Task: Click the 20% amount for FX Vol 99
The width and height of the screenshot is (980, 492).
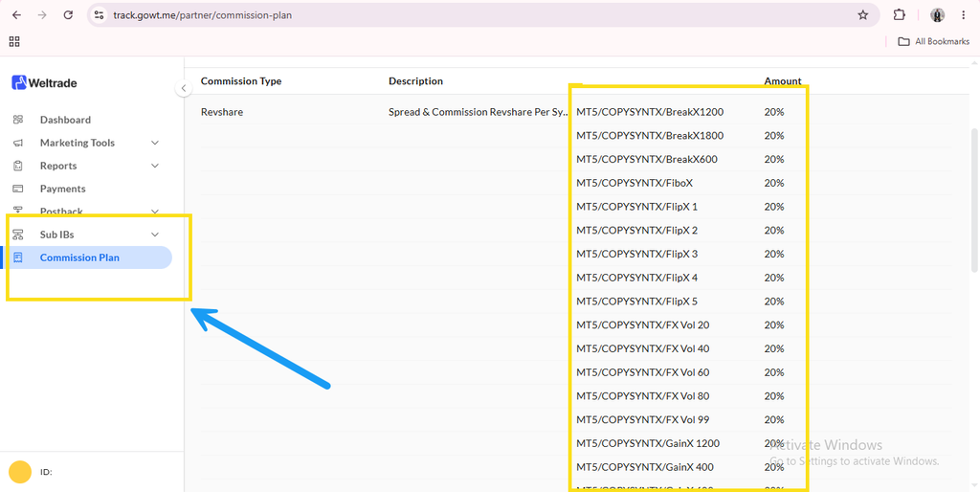Action: coord(773,419)
